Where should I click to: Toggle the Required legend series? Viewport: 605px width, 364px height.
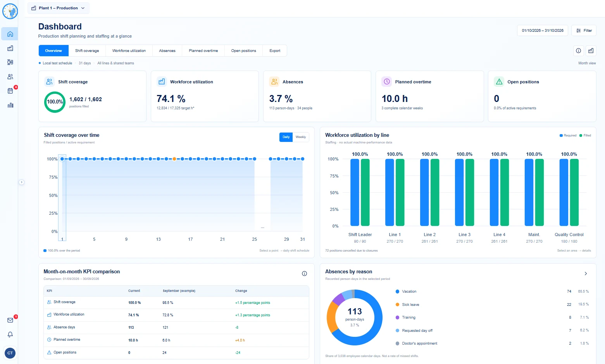click(x=568, y=135)
